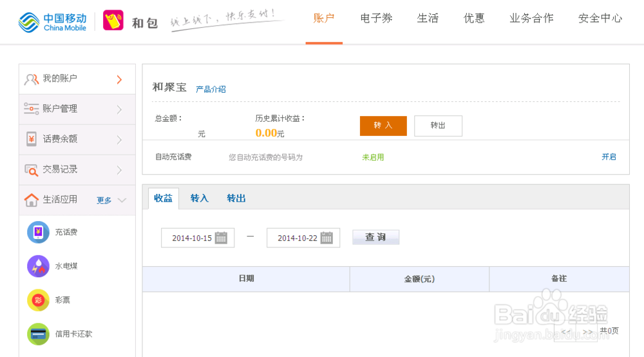Click the 日期 column header

(247, 278)
